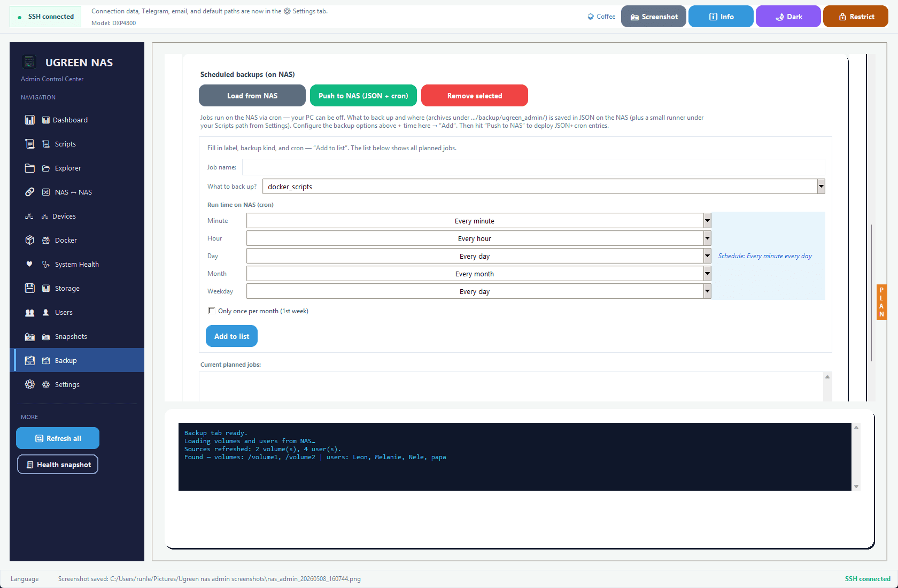Toggle Only once per month checkbox
The width and height of the screenshot is (898, 588).
tap(212, 311)
